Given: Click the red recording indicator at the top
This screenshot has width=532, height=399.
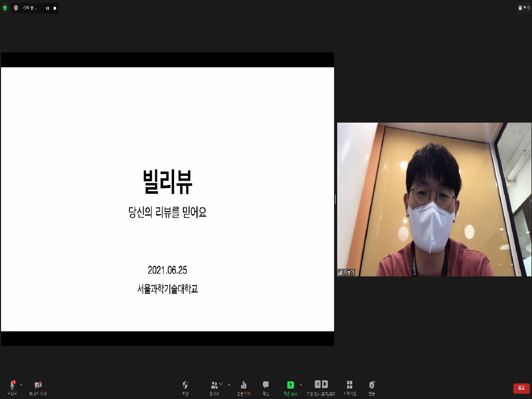Looking at the screenshot, I should pyautogui.click(x=16, y=8).
